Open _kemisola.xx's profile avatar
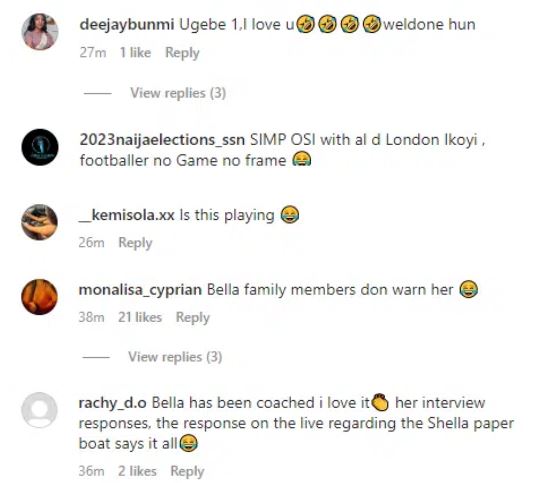Viewport: 533px width, 483px height. (39, 222)
